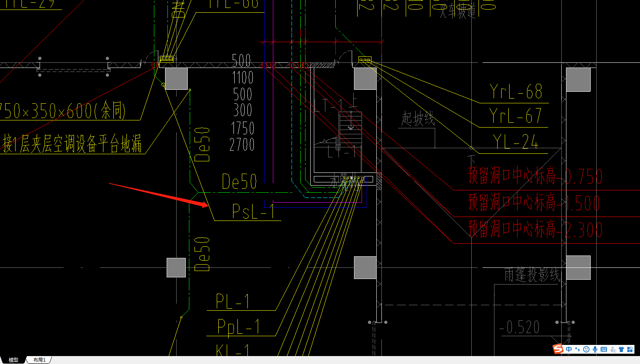Click the -0.520 elevation value
640x364 pixels.
tap(519, 327)
